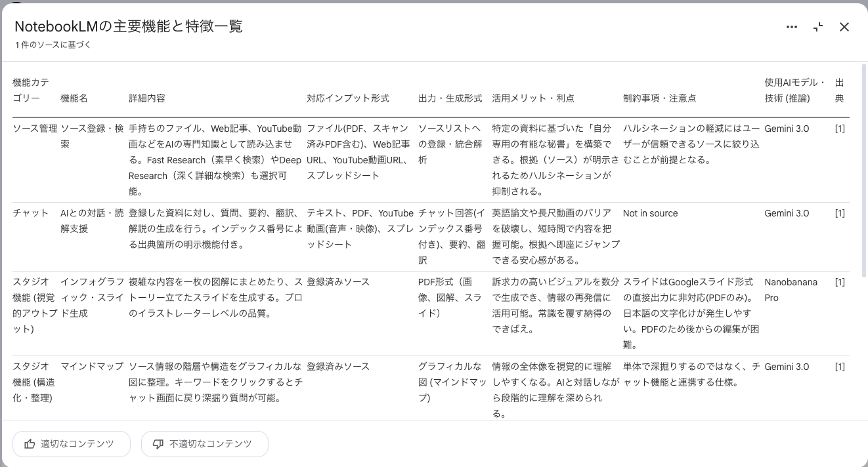Click the 特定の資料に基づいた merit cell

[555, 160]
